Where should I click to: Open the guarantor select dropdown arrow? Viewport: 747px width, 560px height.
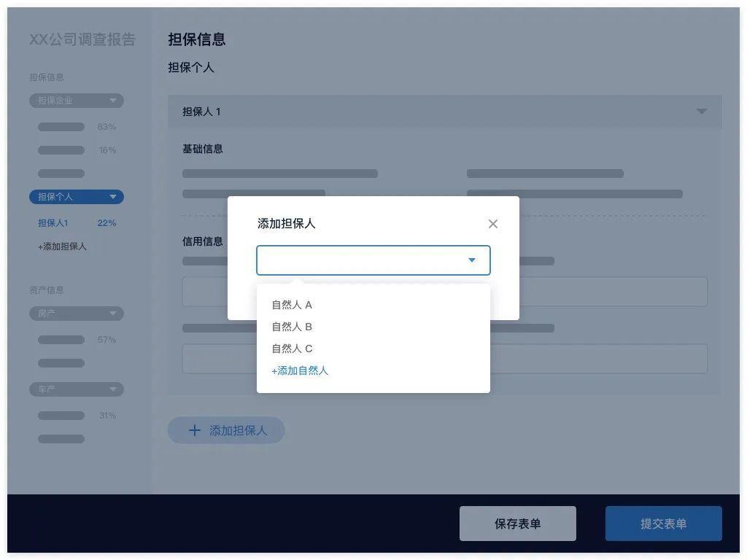pyautogui.click(x=472, y=260)
